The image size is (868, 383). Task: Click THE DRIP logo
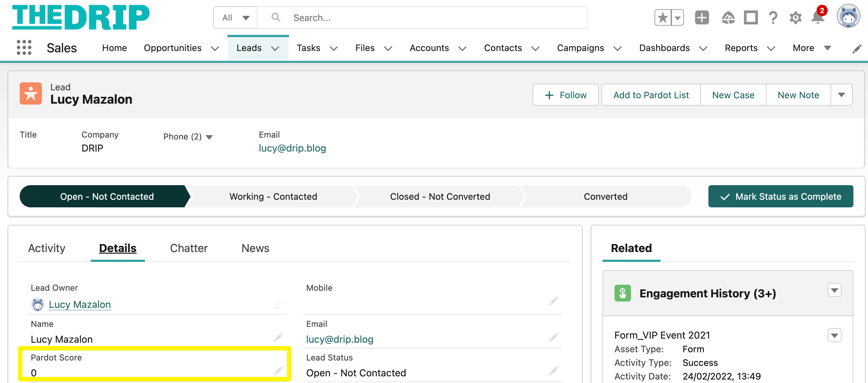81,17
